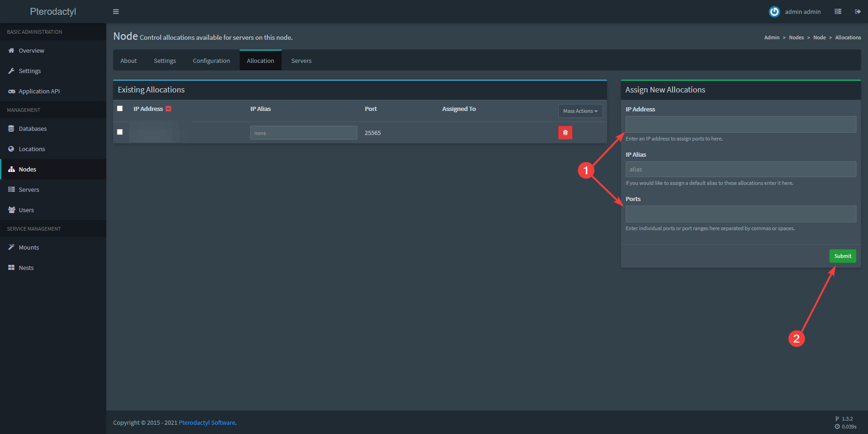
Task: Click red minus icon beside IP Address header
Action: (169, 109)
